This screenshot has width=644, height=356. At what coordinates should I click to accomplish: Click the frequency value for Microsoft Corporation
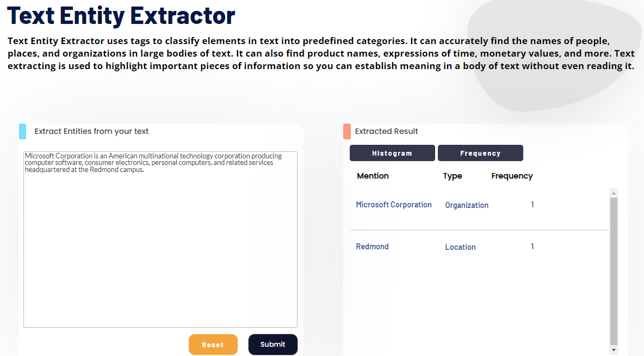(532, 205)
